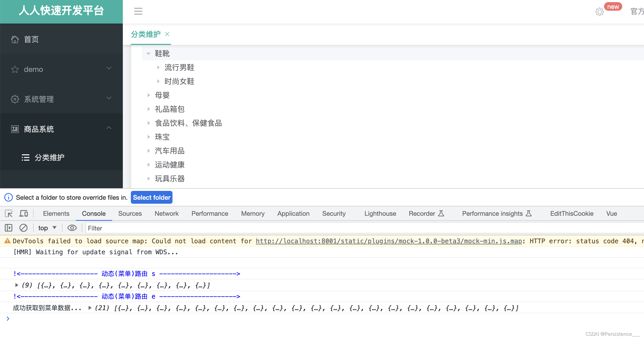The width and height of the screenshot is (644, 339).
Task: Expand the 玩具乐器 tree node arrow
Action: pos(148,179)
